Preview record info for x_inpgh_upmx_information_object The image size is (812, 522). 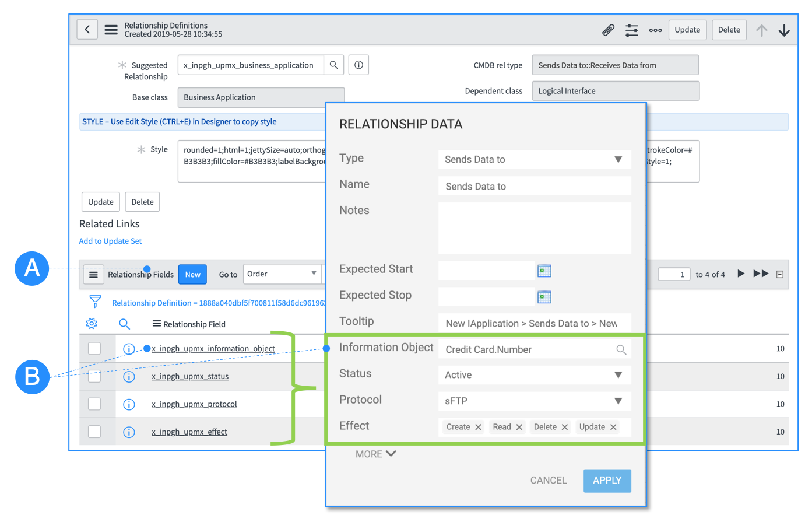tap(129, 349)
